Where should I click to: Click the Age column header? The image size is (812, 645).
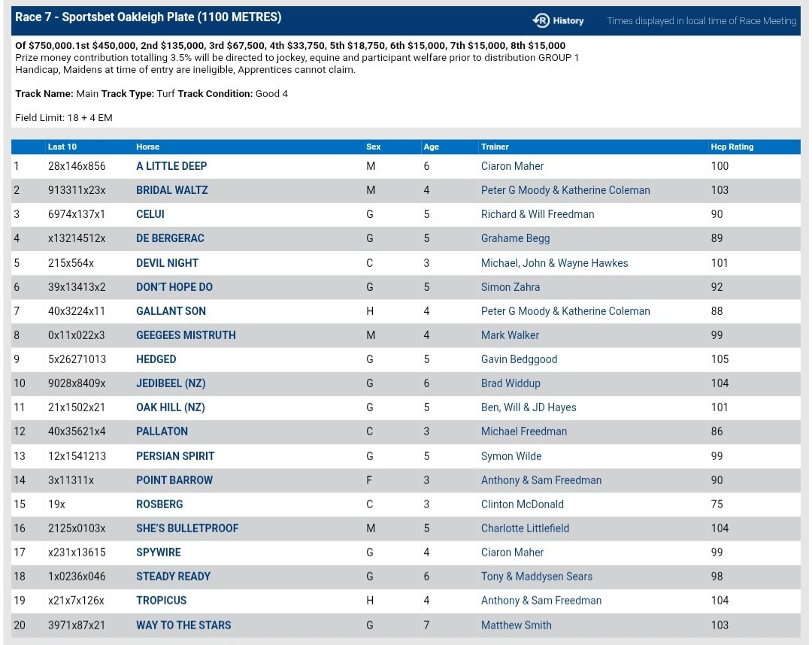click(432, 147)
